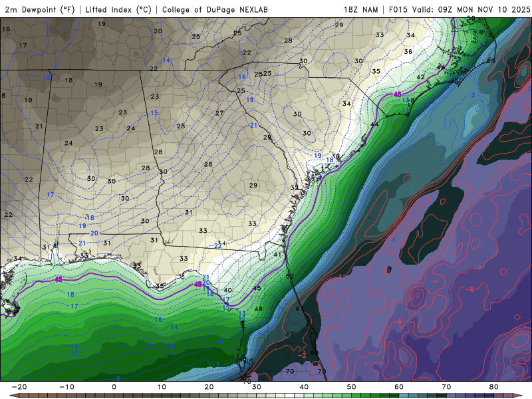Click the dewpoint value 32 on Georgia coast
This screenshot has height=399, width=532.
pos(294,188)
